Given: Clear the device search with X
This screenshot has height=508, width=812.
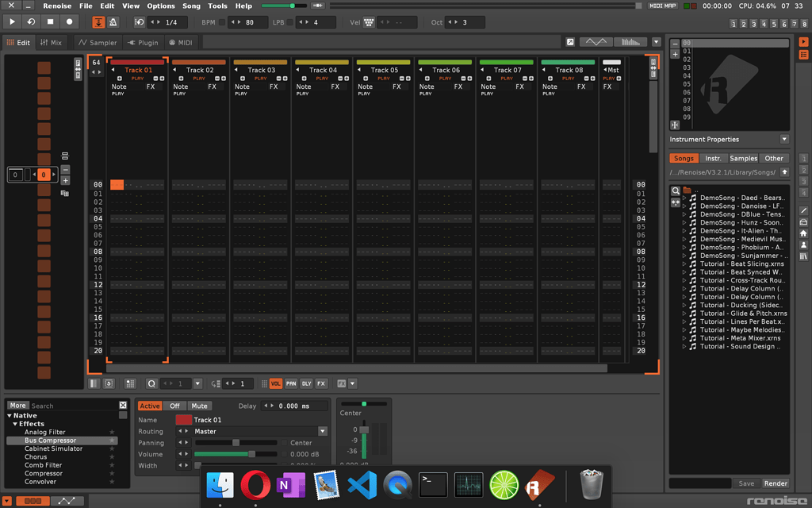Looking at the screenshot, I should click(123, 406).
